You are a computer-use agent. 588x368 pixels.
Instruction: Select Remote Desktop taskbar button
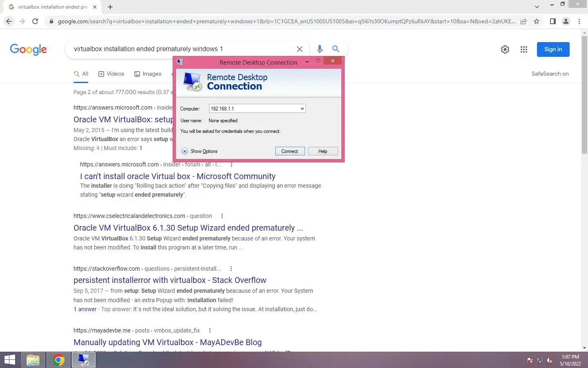tap(84, 360)
